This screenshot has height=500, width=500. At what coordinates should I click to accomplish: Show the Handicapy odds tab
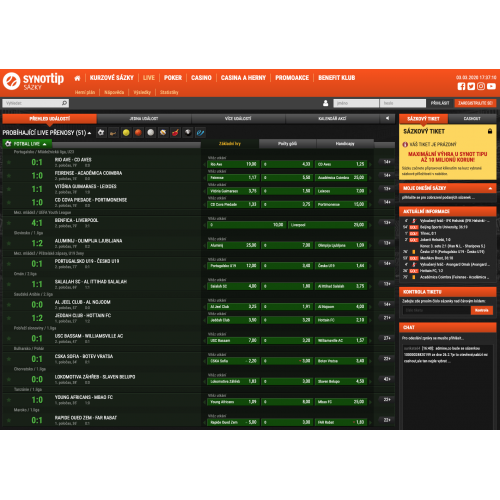coord(345,144)
